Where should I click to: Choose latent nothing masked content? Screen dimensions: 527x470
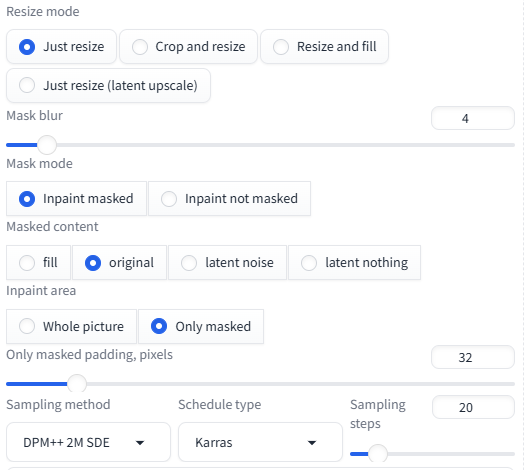click(x=354, y=263)
